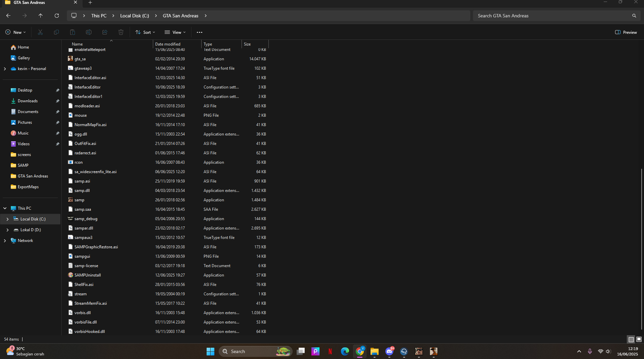Viewport: 644px width, 359px height.
Task: Click GTA San Andreas breadcrumb segment
Action: [180, 16]
